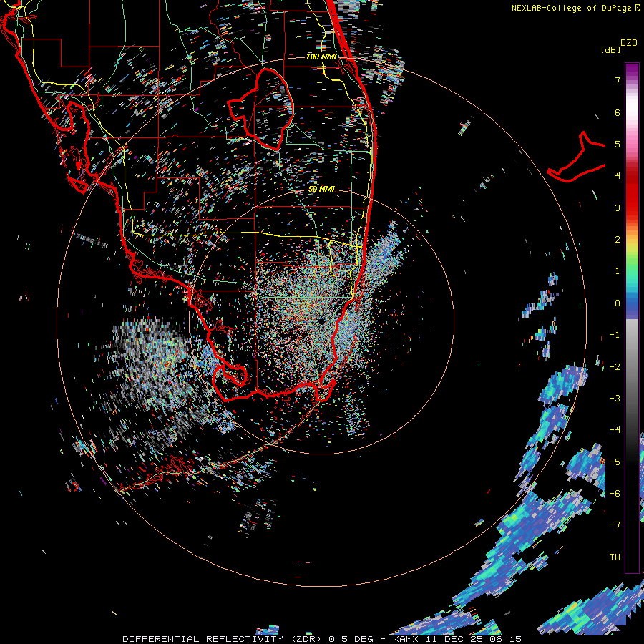Click the 5 dB legend value
644x644 pixels.
618,144
